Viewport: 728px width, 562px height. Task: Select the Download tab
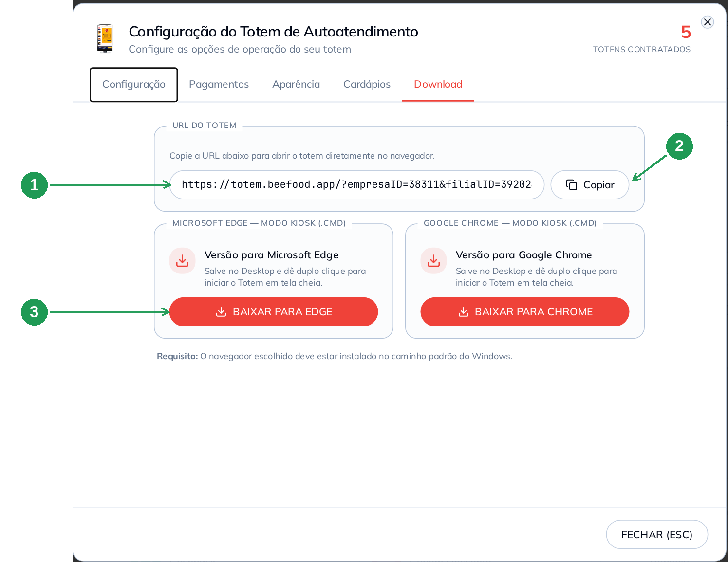[438, 85]
